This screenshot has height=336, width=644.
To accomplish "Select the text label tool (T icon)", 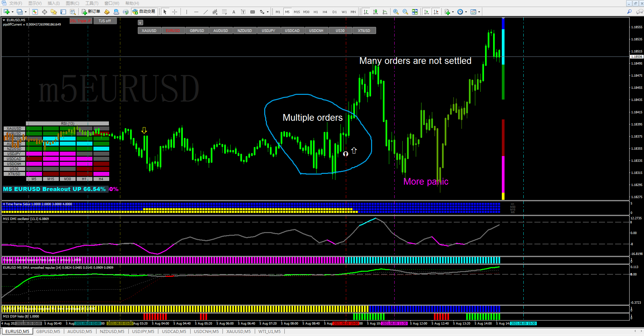I will tap(243, 12).
